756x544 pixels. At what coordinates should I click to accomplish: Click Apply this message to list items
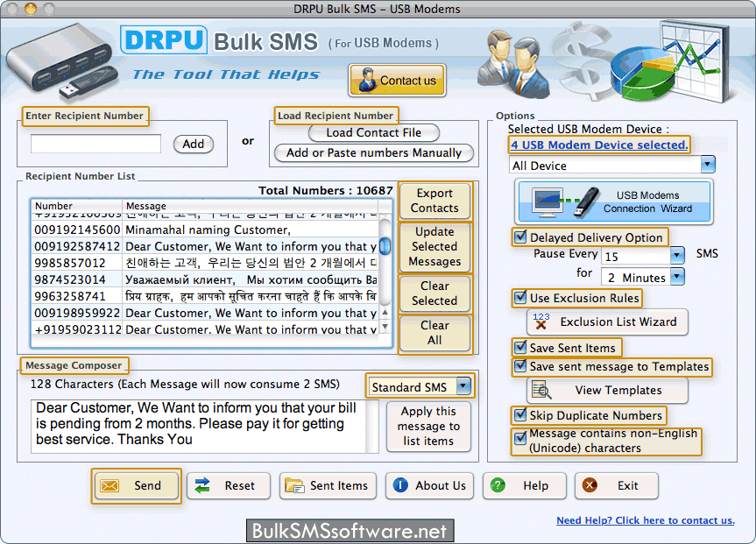(428, 427)
